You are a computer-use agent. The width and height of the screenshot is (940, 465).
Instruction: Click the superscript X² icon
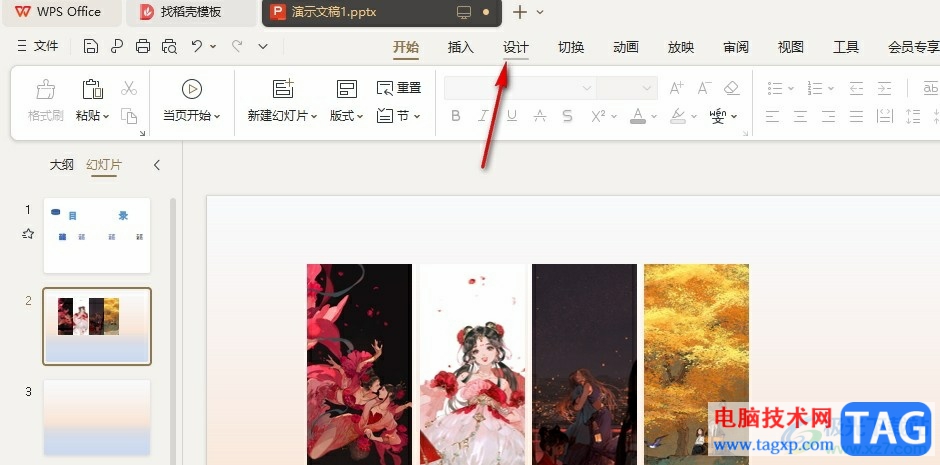[x=598, y=116]
